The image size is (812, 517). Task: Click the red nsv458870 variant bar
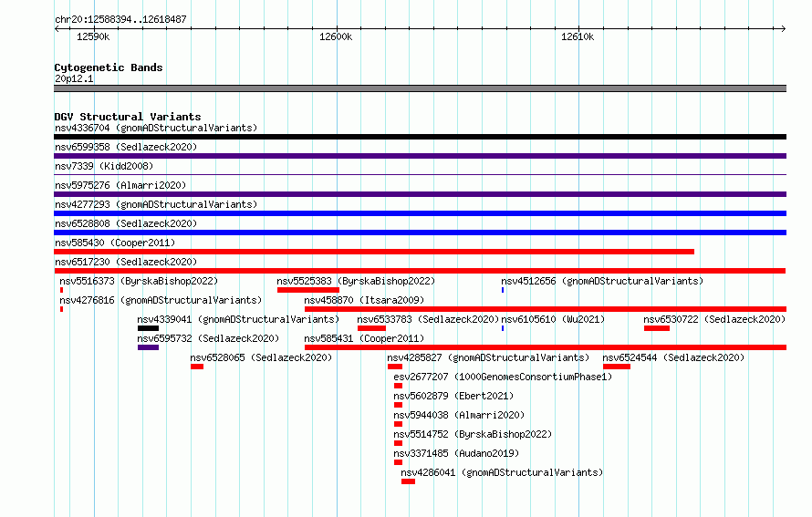pyautogui.click(x=546, y=309)
